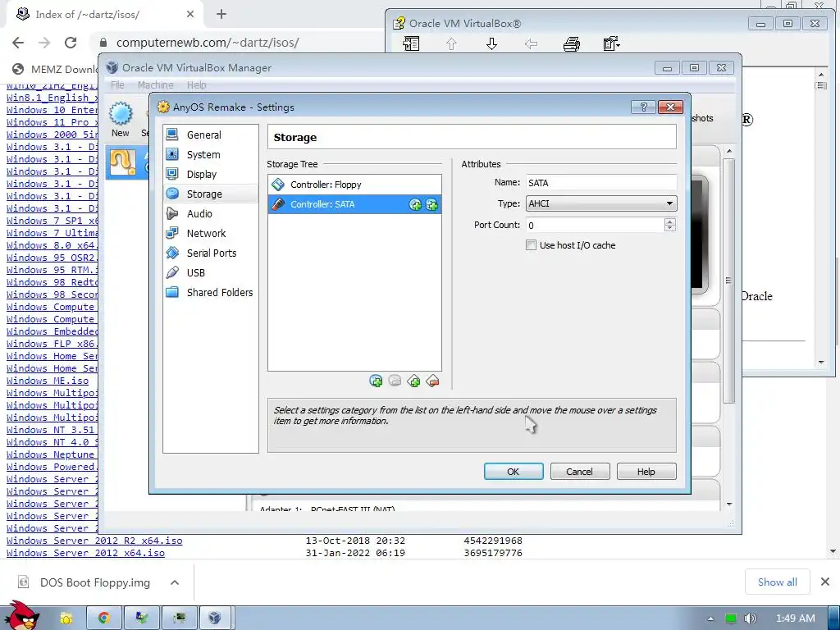Go back in Chrome browser

18,43
